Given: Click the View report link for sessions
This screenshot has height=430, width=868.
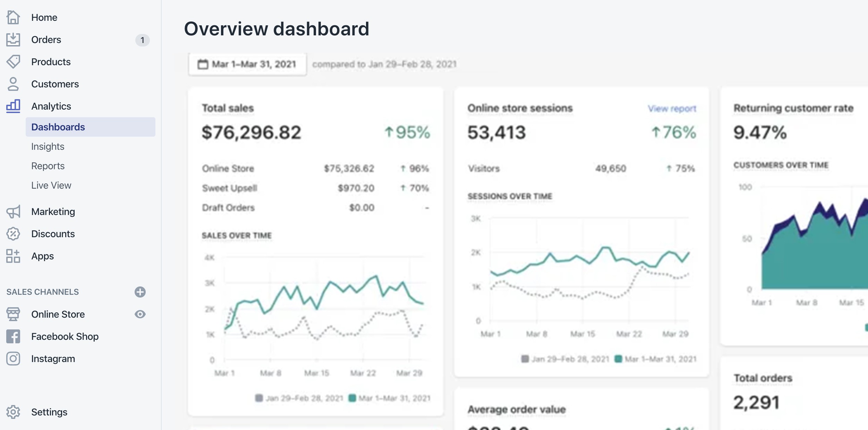Looking at the screenshot, I should tap(671, 108).
